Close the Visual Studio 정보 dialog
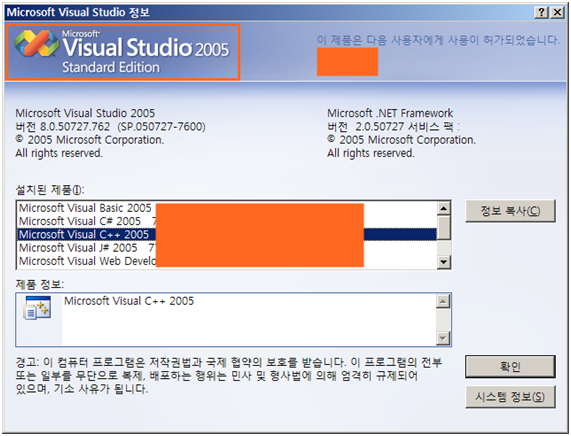The width and height of the screenshot is (571, 436). click(557, 12)
